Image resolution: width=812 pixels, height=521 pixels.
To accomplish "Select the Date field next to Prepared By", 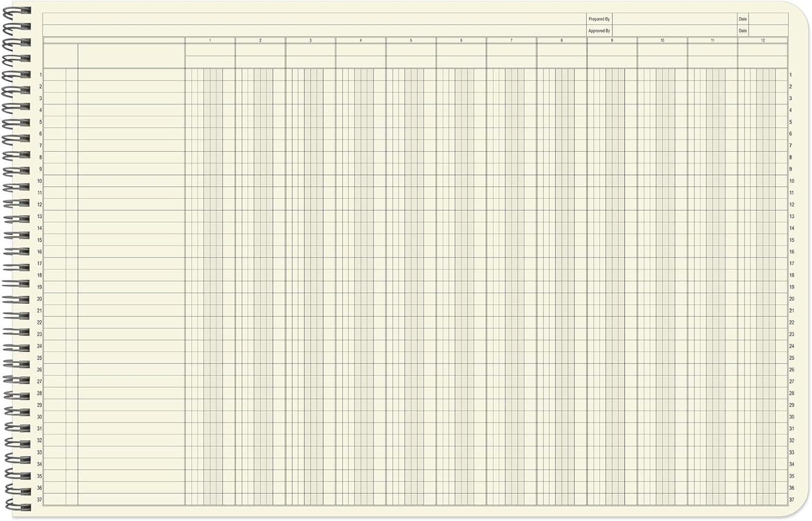I will point(768,19).
